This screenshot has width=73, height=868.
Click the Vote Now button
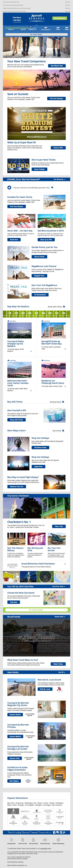(13, 602)
